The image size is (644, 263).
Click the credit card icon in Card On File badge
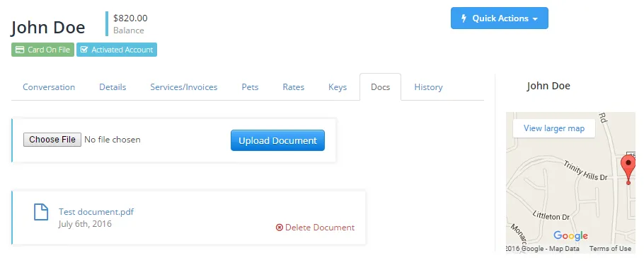click(x=19, y=50)
